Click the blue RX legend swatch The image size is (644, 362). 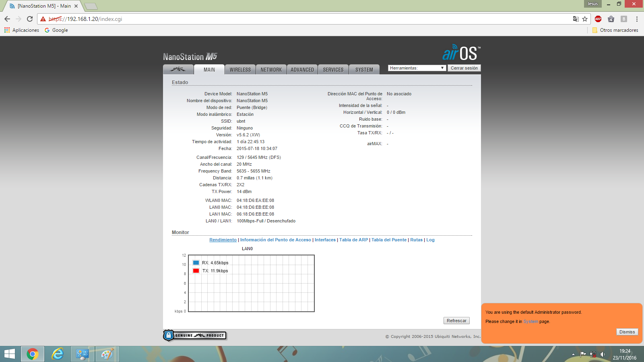pos(196,263)
